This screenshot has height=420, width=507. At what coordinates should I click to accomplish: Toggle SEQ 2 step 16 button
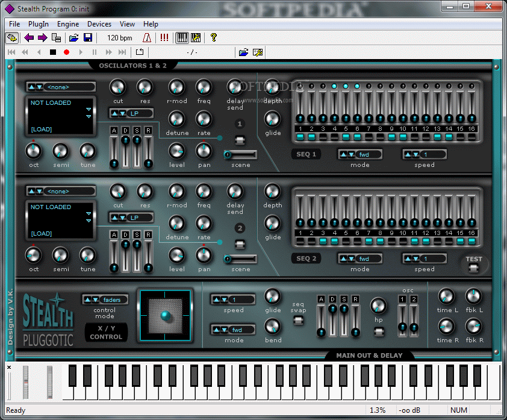point(471,242)
